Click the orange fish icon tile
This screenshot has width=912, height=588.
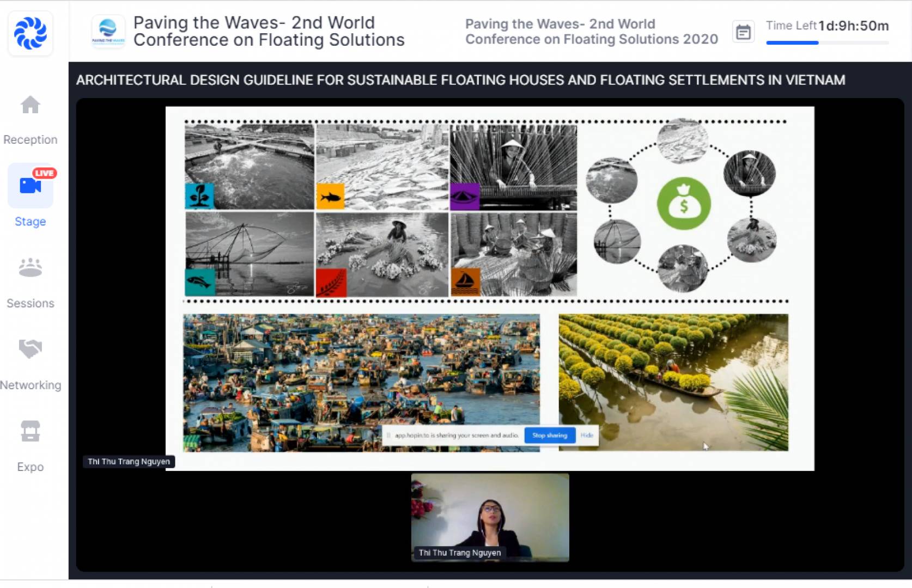[330, 197]
